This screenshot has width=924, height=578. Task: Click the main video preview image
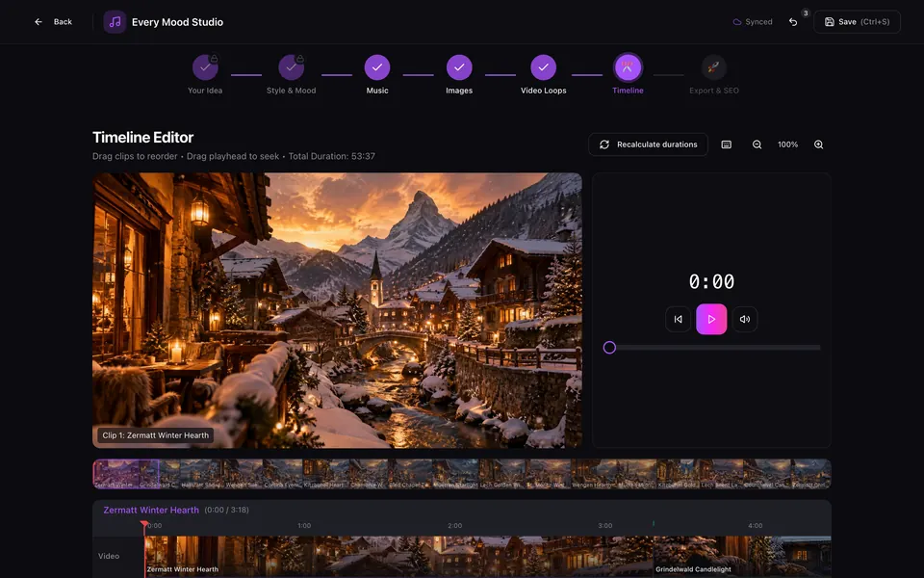coord(337,310)
